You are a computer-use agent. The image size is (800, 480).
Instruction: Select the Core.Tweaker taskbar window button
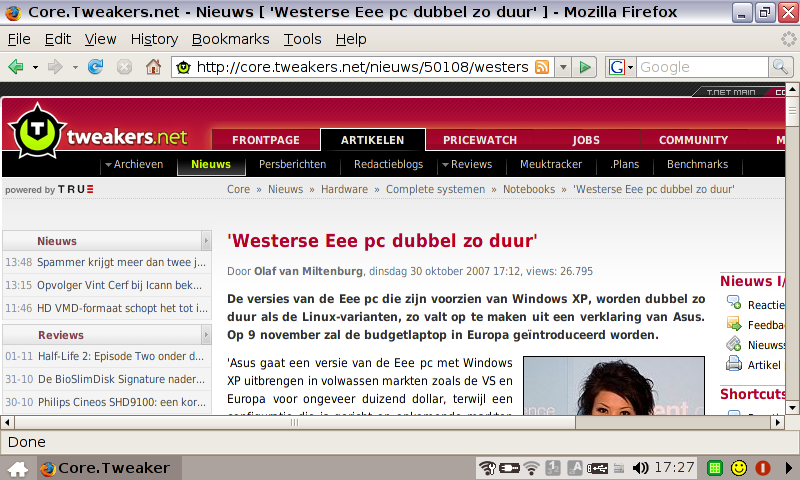click(109, 468)
